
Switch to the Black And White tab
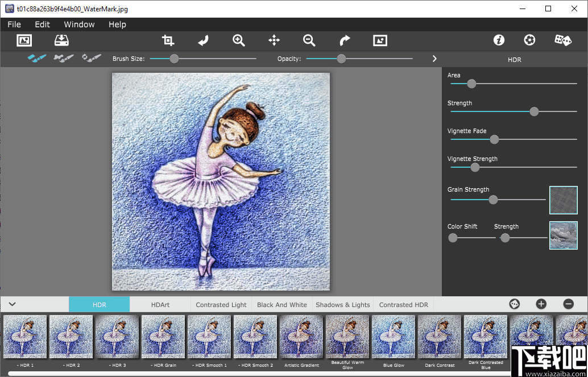(281, 304)
